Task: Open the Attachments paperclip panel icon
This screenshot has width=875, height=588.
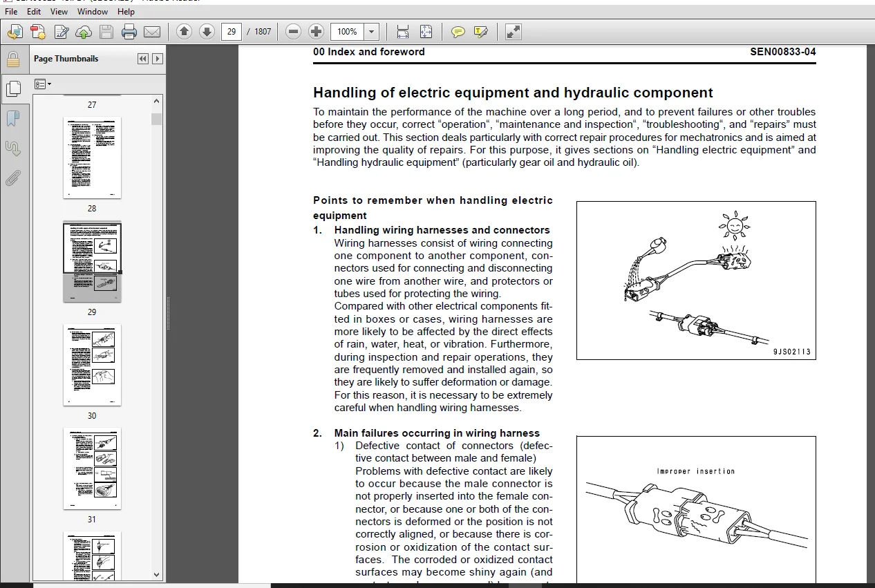Action: (x=12, y=178)
